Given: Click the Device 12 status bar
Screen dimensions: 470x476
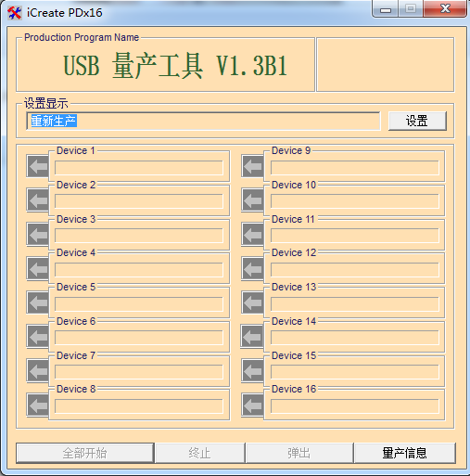Looking at the screenshot, I should point(355,270).
